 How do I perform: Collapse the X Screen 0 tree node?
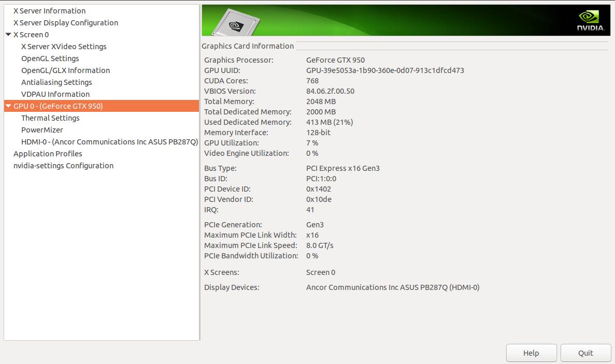point(8,35)
